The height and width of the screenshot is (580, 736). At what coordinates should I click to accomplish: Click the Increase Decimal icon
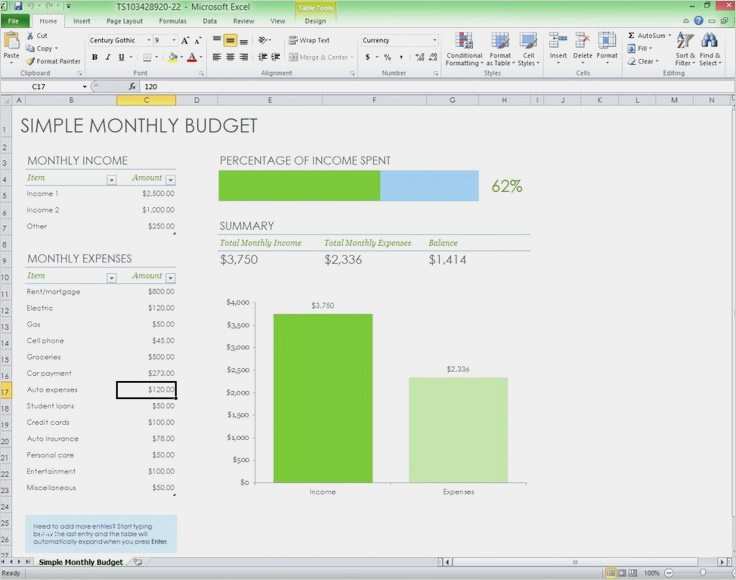coord(420,57)
